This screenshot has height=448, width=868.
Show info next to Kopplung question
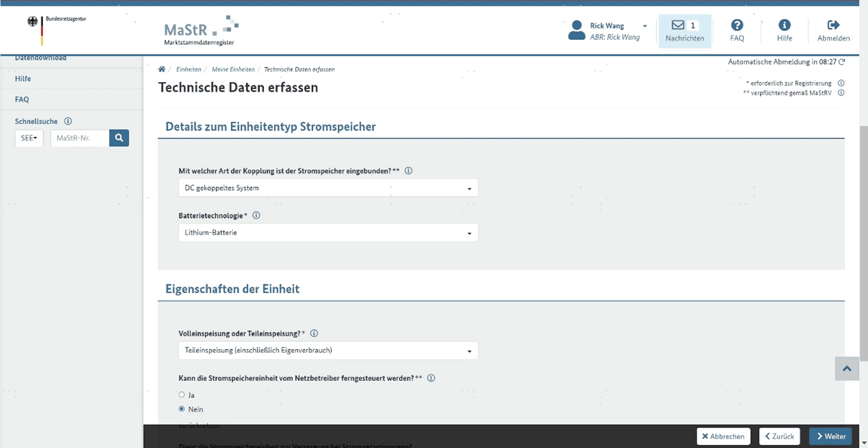pyautogui.click(x=409, y=170)
